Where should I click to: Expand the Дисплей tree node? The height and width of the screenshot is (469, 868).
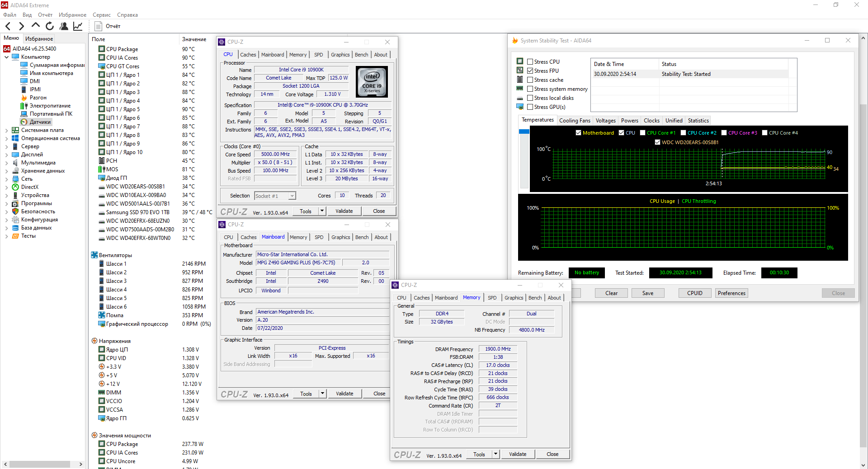(x=6, y=155)
